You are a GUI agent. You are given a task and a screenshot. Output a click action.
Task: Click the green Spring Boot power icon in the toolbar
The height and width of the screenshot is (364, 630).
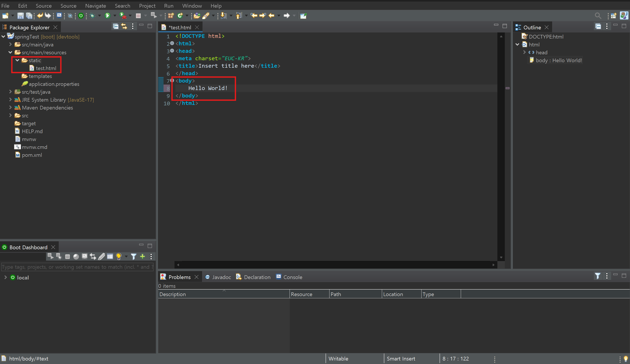pos(81,16)
